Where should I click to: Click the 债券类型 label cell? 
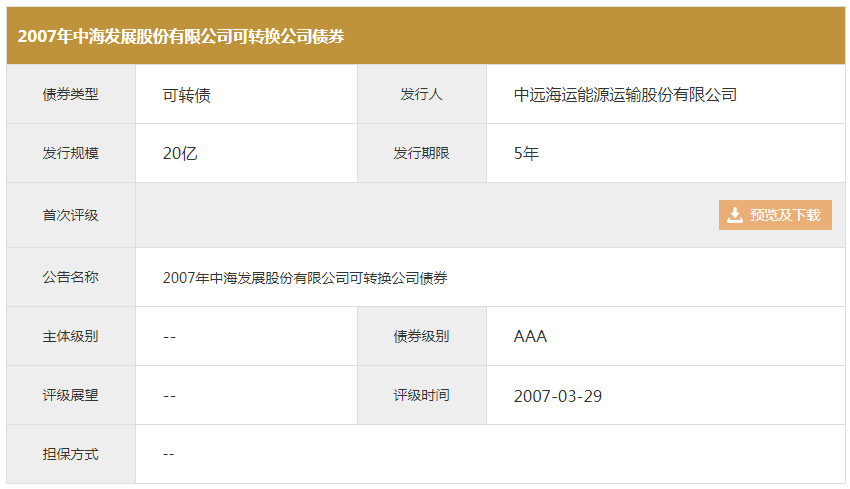(x=71, y=95)
